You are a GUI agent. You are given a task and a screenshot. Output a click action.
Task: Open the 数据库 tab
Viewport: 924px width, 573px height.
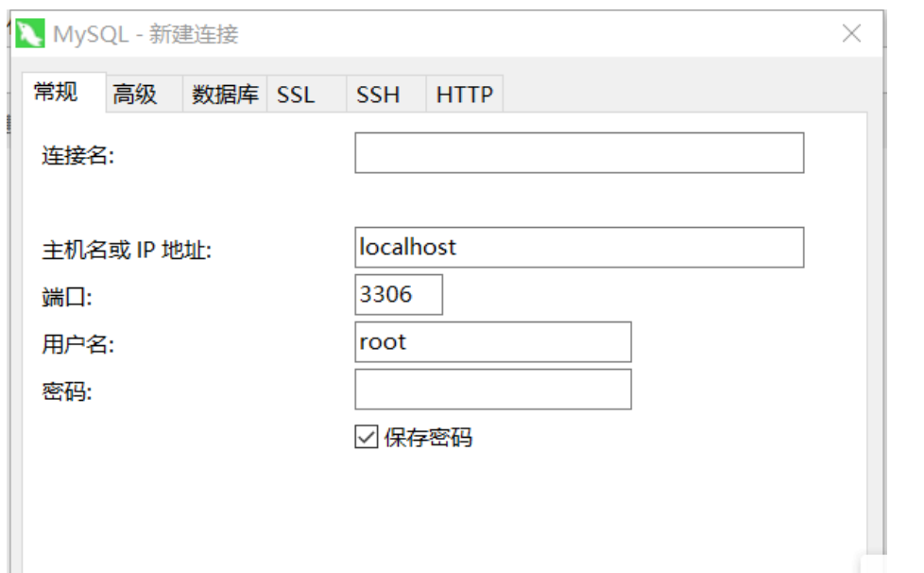pos(224,94)
